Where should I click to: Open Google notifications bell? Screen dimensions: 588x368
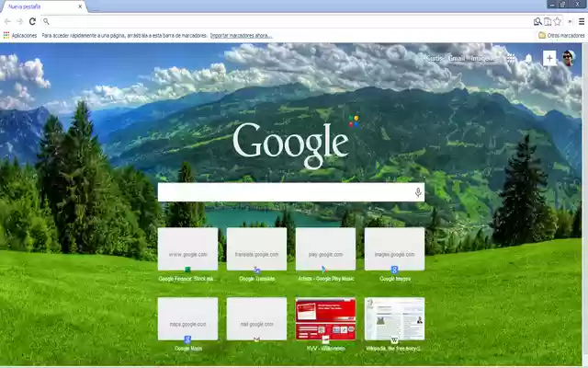pyautogui.click(x=528, y=58)
